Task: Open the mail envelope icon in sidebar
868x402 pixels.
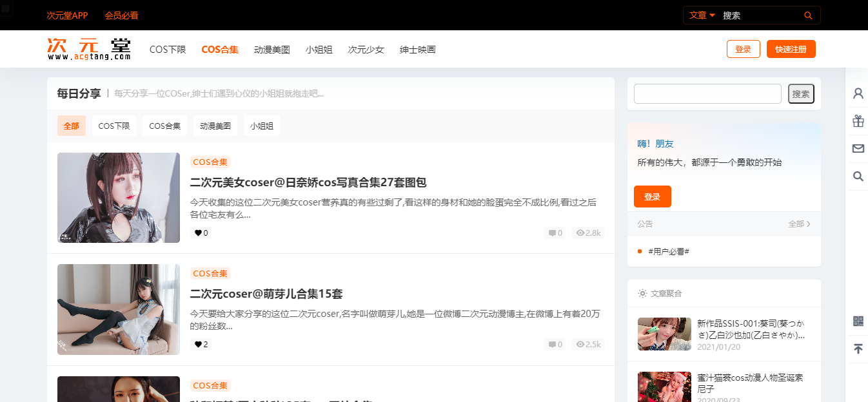Action: coord(858,149)
